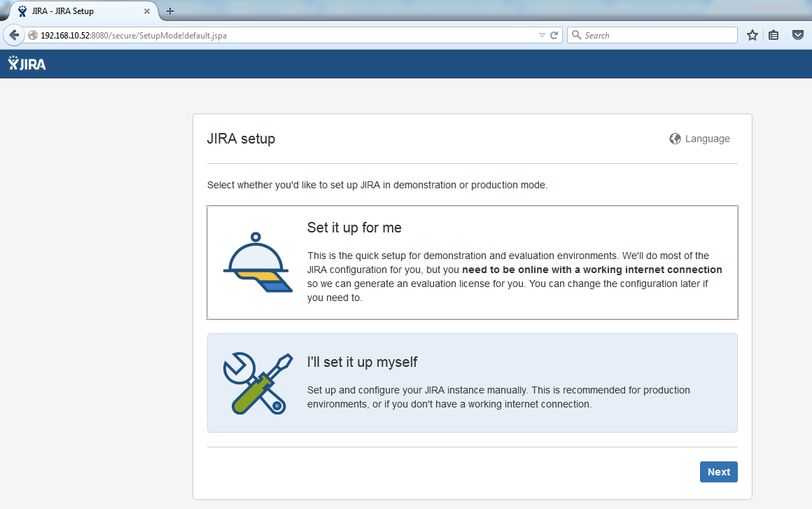
Task: Click the globe icon beside Language
Action: point(675,139)
